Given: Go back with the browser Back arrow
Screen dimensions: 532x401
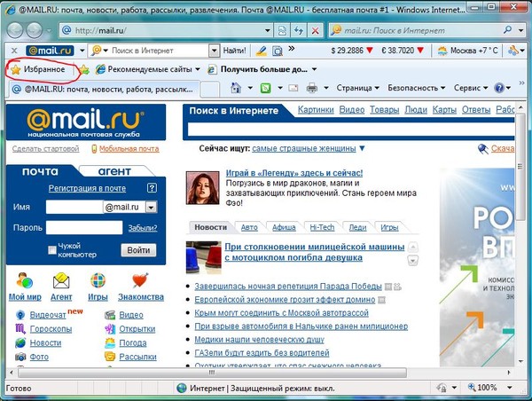Looking at the screenshot, I should pyautogui.click(x=15, y=30).
